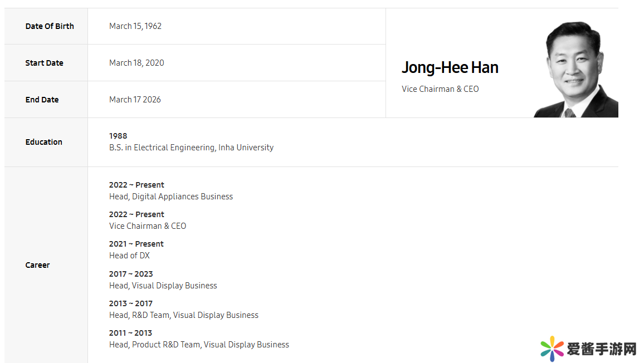Click the 2017 ~ 2023 career period

coord(131,274)
